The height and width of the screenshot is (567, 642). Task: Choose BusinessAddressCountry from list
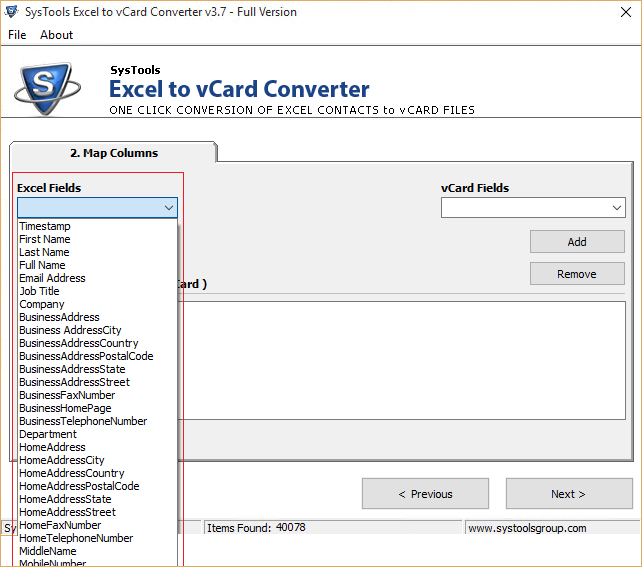(x=97, y=343)
